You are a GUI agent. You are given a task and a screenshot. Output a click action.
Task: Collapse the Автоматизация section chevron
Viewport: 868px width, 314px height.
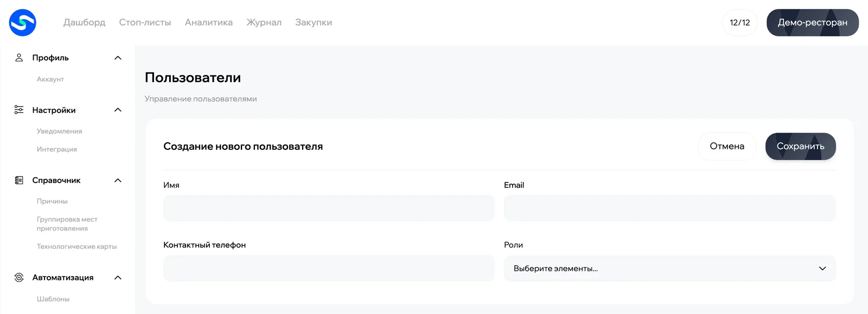click(x=118, y=278)
